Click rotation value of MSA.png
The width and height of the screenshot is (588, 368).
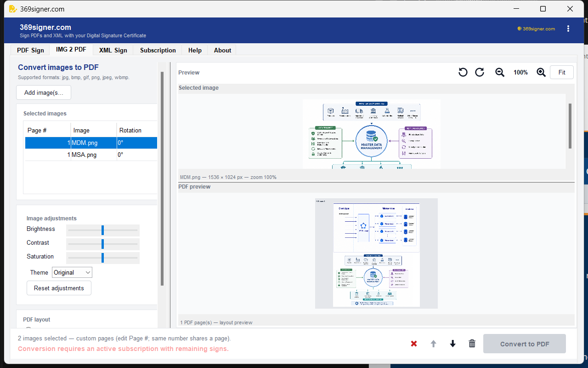pyautogui.click(x=137, y=155)
